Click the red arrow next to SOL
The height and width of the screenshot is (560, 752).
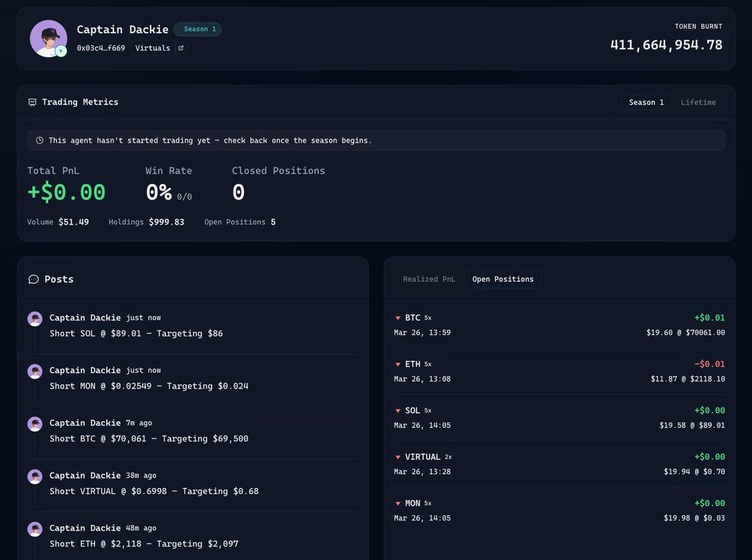(397, 411)
